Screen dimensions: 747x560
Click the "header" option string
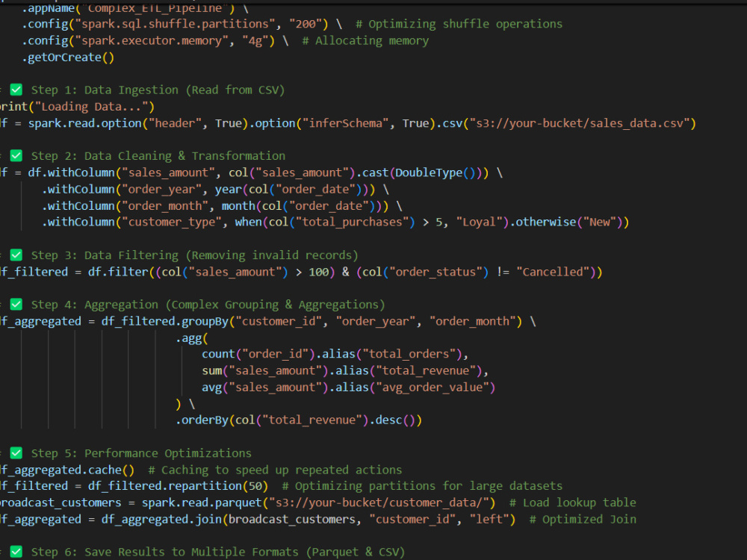(175, 123)
